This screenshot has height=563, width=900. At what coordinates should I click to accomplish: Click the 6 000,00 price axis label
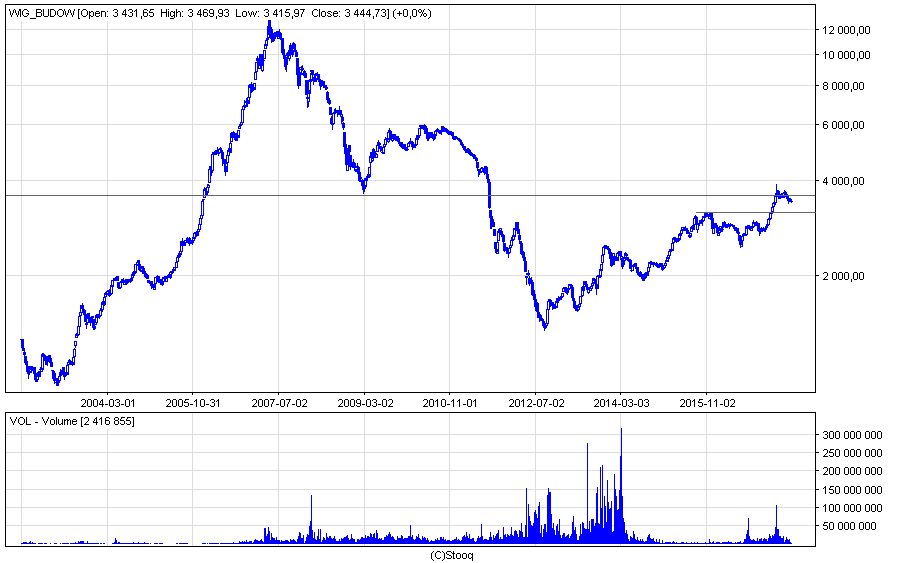(x=844, y=125)
